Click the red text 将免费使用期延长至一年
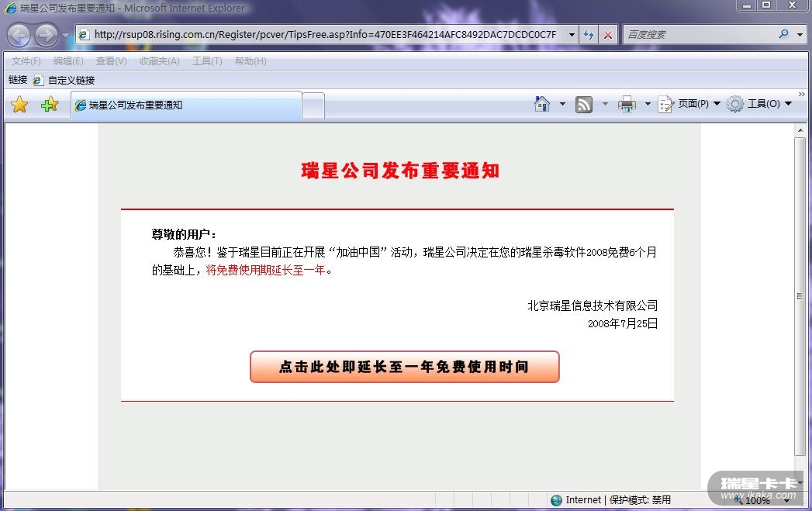 [266, 271]
